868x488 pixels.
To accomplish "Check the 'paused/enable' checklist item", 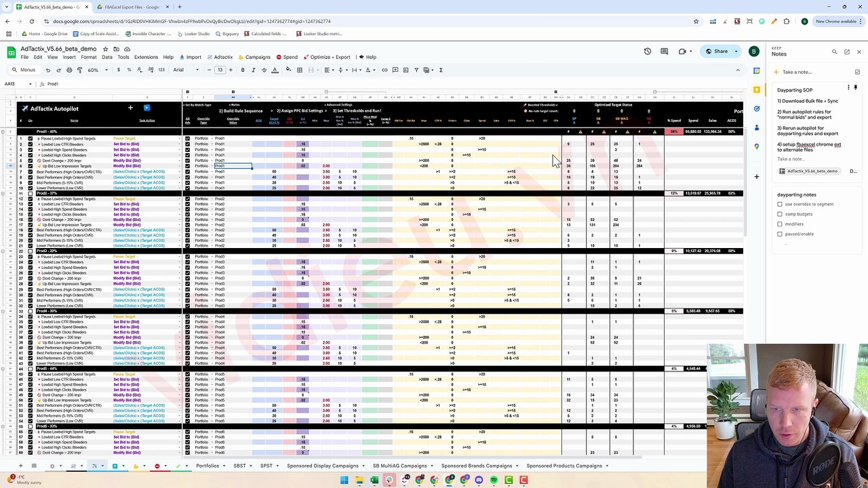I will [780, 234].
